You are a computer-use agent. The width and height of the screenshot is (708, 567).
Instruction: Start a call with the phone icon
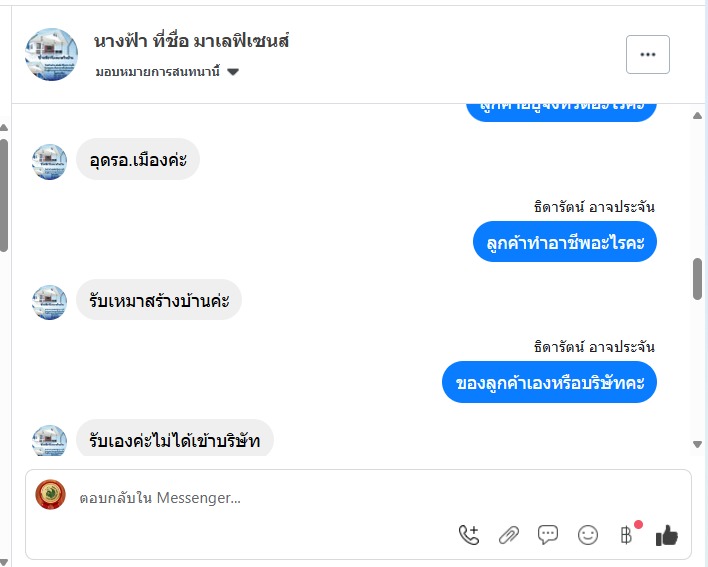pos(469,535)
